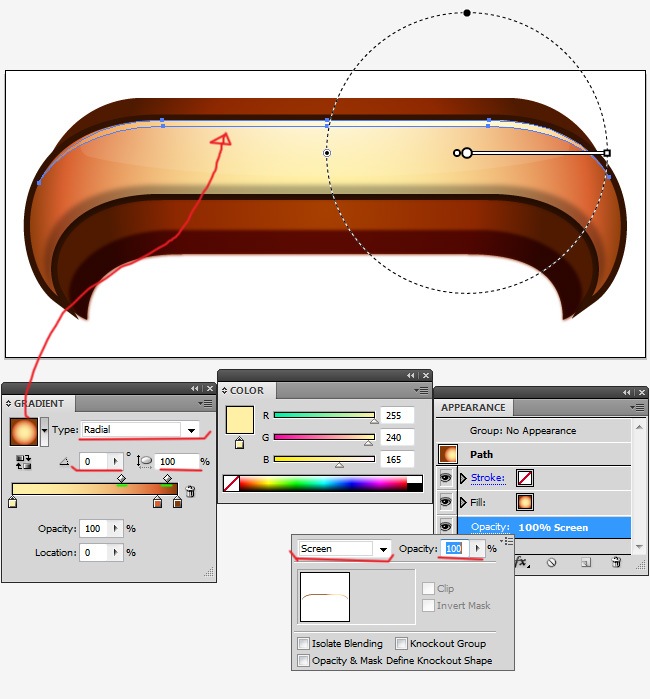Open the gradient swatch preset dropdown arrow

click(x=44, y=432)
